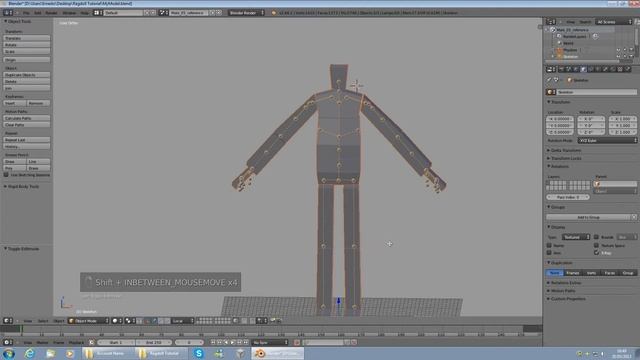The height and width of the screenshot is (360, 640).
Task: Open the Local orientation dropdown
Action: pos(182,321)
